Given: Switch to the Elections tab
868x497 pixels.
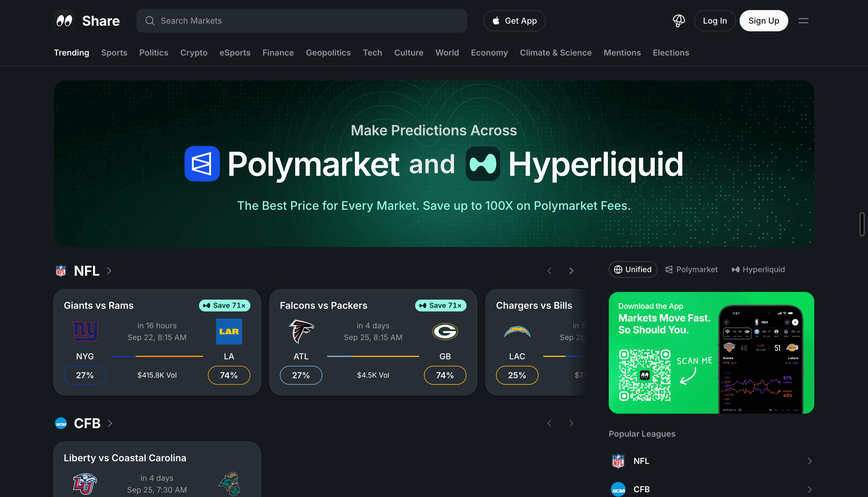Looking at the screenshot, I should (671, 53).
